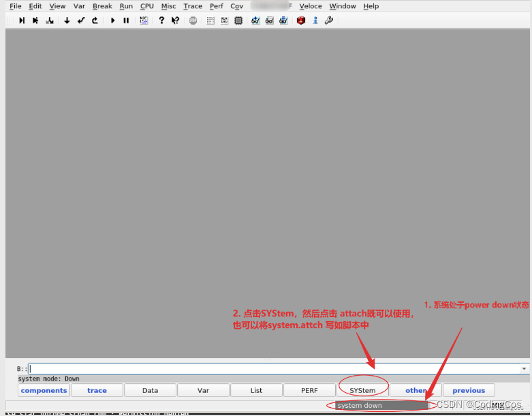Image resolution: width=532 pixels, height=416 pixels.
Task: Open the CPU menu
Action: [147, 6]
